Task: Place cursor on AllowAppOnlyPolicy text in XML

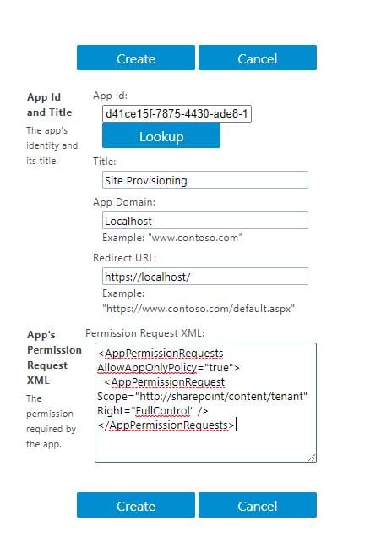Action: tap(147, 367)
